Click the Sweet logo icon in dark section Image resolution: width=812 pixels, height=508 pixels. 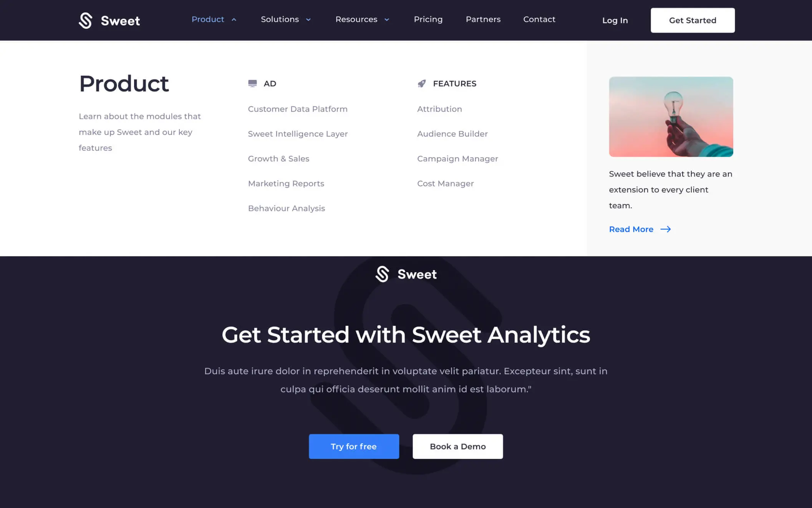381,273
